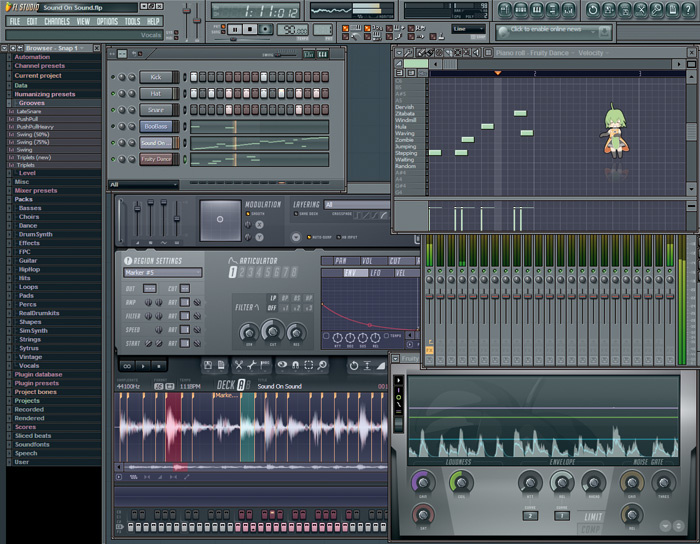The width and height of the screenshot is (700, 544).
Task: Click the wrench tools icon in Piano roll
Action: click(408, 53)
